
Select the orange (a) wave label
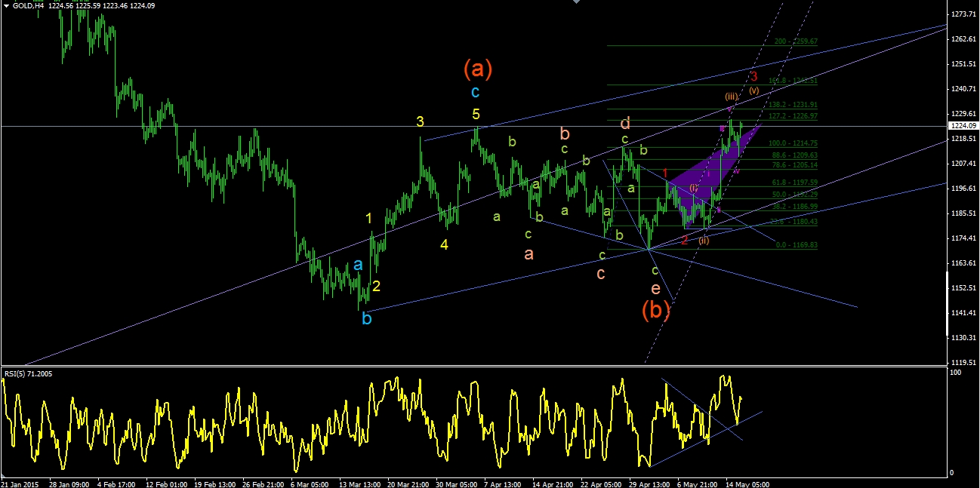pos(478,69)
